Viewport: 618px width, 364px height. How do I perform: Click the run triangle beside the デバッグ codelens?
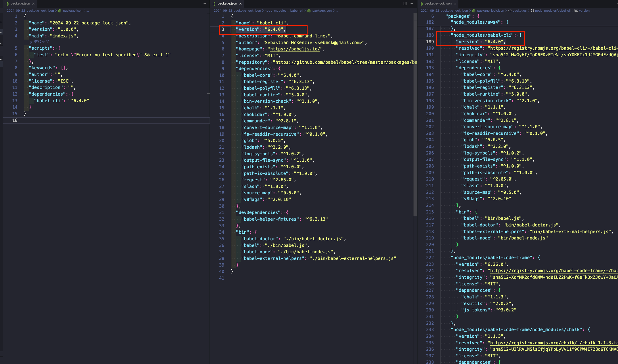tap(31, 42)
